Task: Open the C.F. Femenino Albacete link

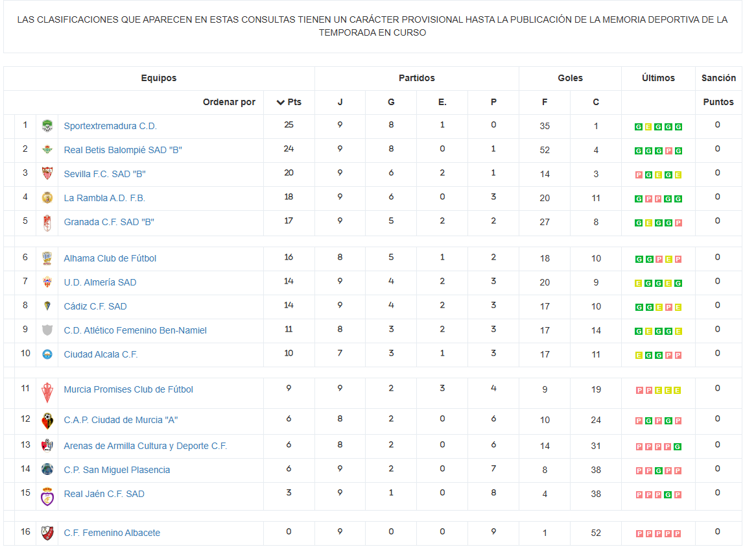Action: (112, 533)
